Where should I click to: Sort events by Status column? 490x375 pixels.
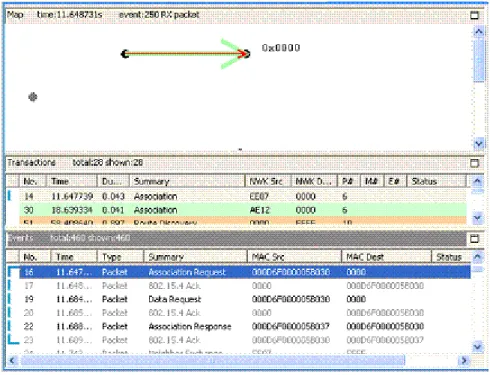[x=451, y=257]
